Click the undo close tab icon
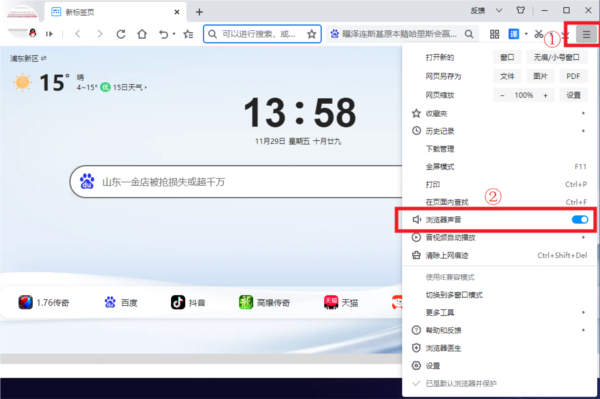This screenshot has height=399, width=600. click(163, 34)
